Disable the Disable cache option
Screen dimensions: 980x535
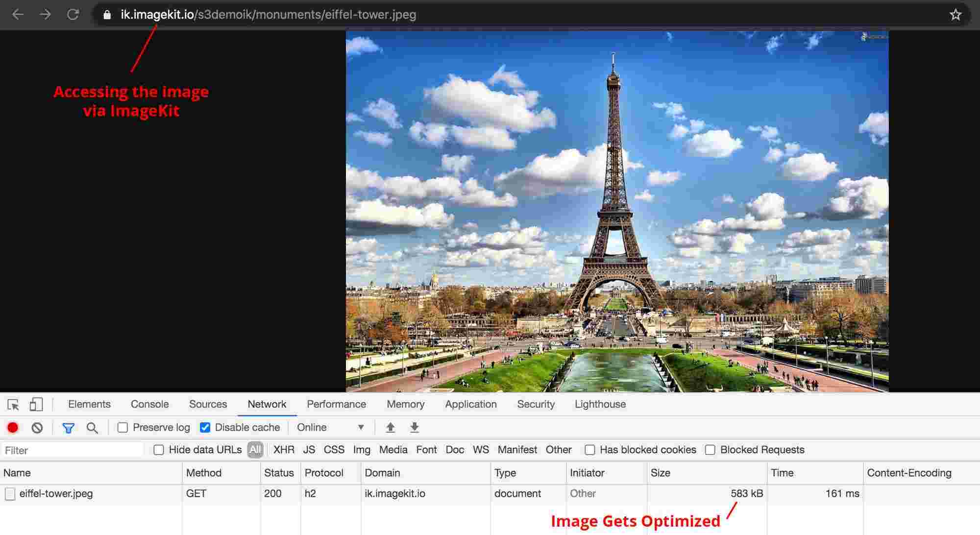(x=204, y=427)
